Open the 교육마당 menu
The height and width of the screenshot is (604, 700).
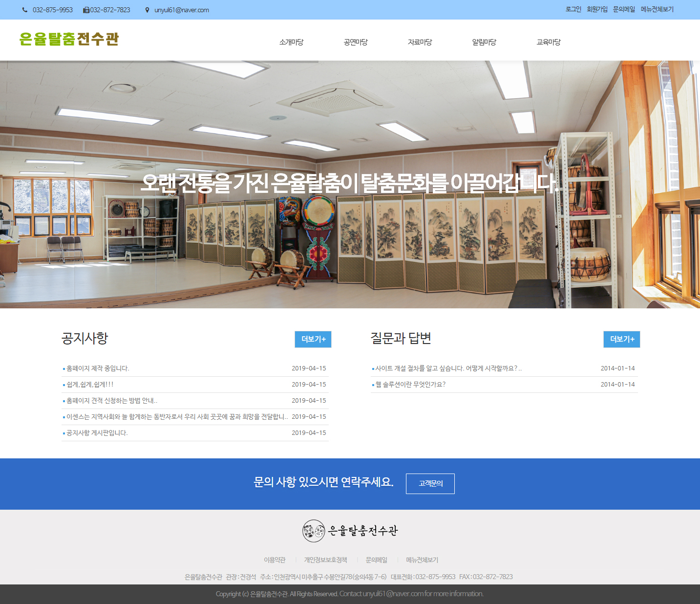(549, 42)
